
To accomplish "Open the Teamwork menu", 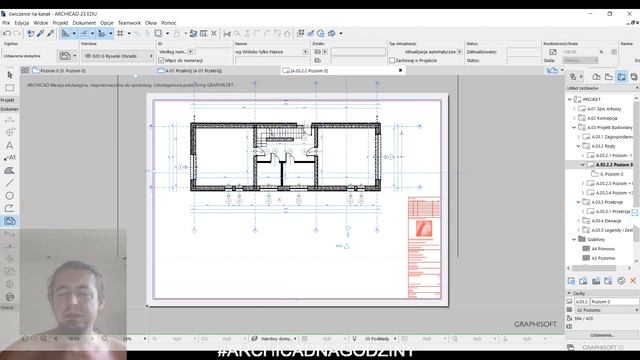I will coord(129,23).
